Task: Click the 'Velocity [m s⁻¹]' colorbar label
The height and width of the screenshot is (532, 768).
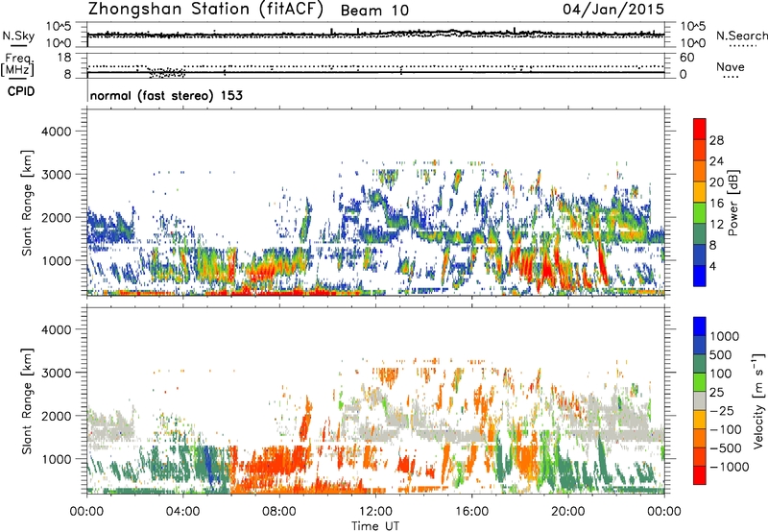Action: 758,400
